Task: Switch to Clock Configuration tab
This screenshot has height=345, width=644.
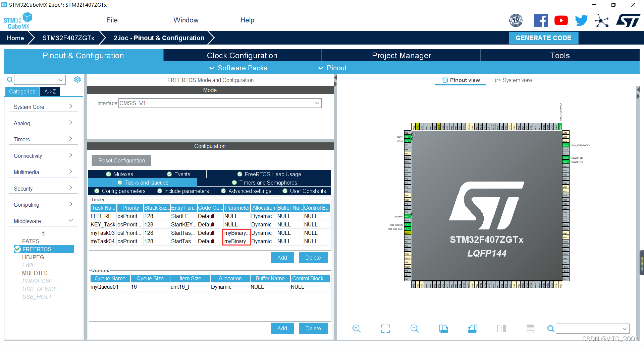Action: pos(242,55)
